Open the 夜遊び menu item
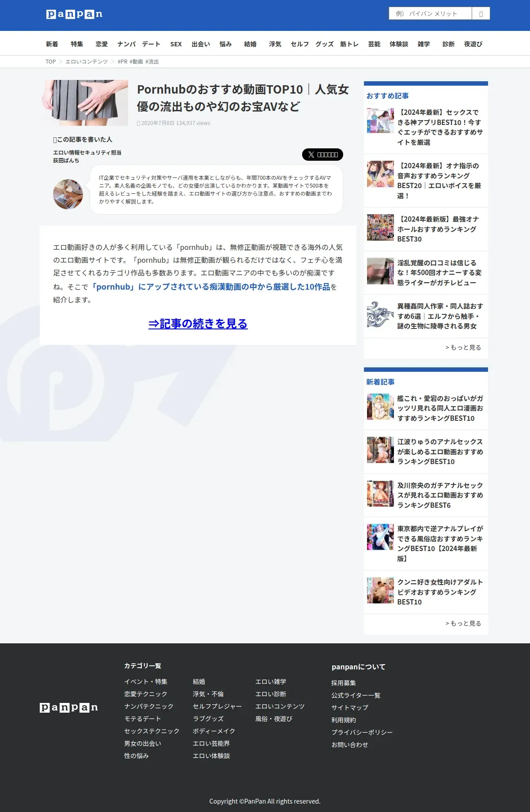 473,44
